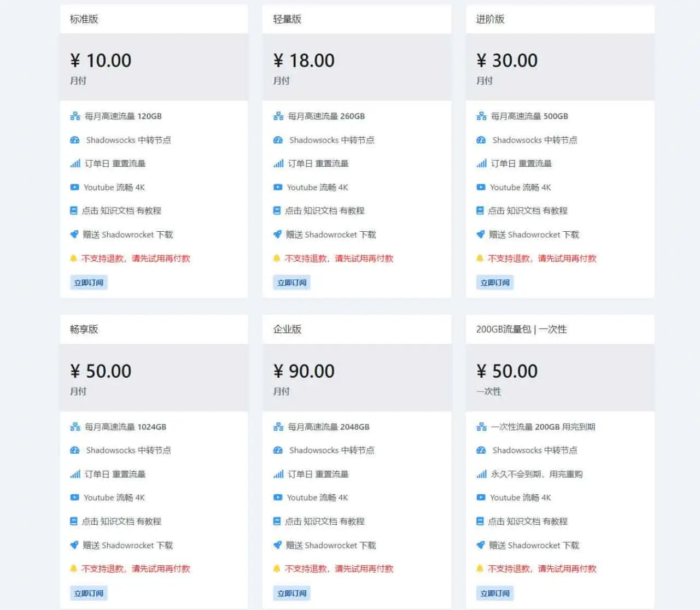Click network icon in 200GB流量包 plan
The width and height of the screenshot is (700, 610).
[x=481, y=427]
